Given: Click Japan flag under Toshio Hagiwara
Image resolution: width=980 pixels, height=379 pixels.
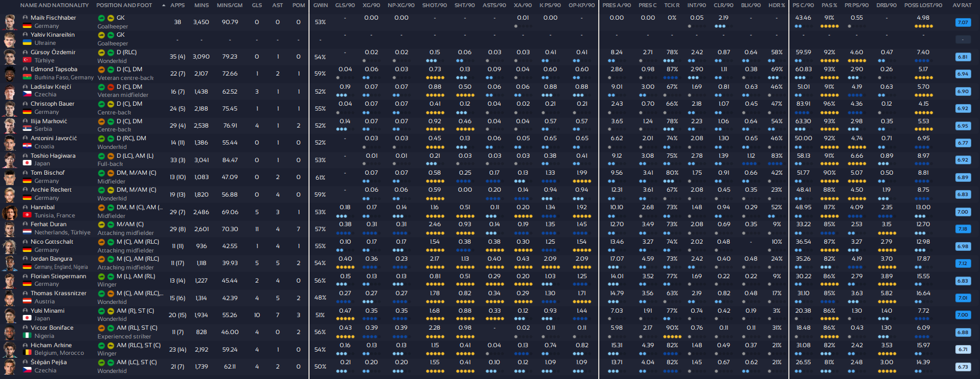Looking at the screenshot, I should (27, 163).
